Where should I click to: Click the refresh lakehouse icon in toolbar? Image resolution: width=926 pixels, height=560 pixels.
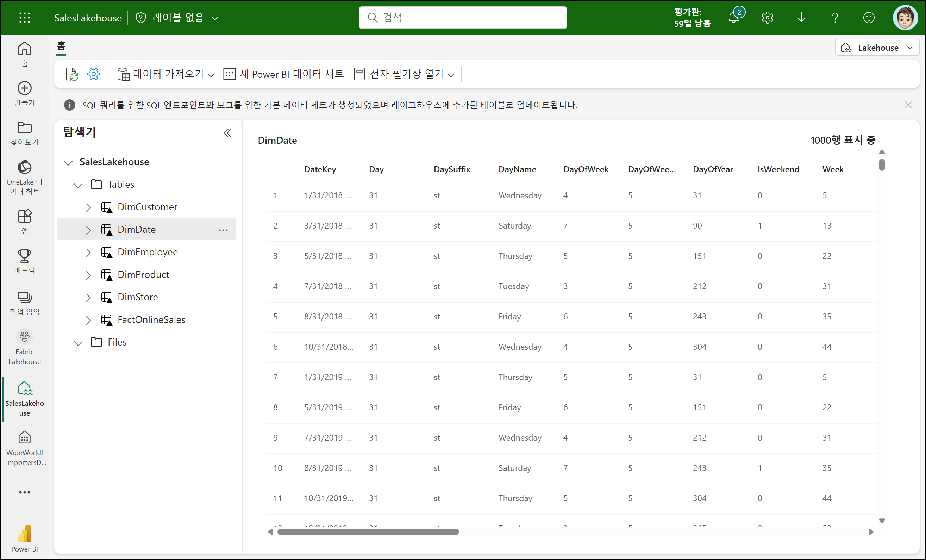(x=71, y=74)
